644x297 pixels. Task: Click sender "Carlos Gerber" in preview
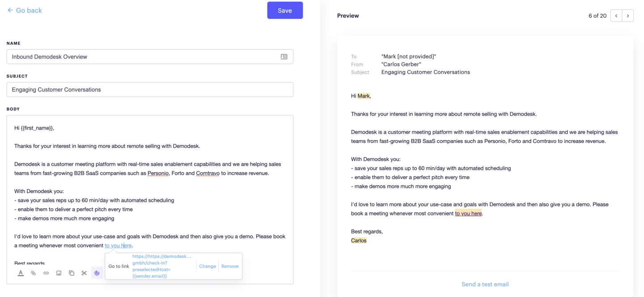pyautogui.click(x=401, y=64)
